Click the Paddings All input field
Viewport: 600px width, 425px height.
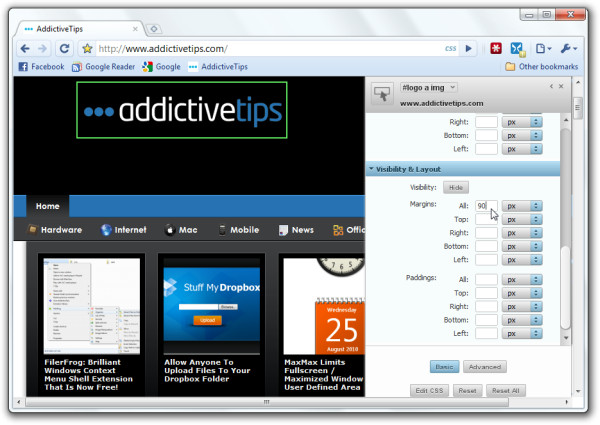point(486,280)
